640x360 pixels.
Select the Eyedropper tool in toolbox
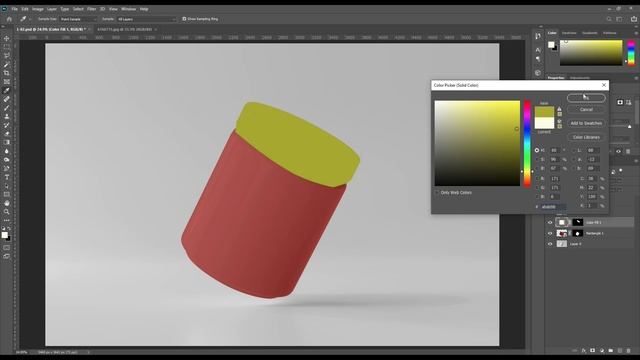7,90
